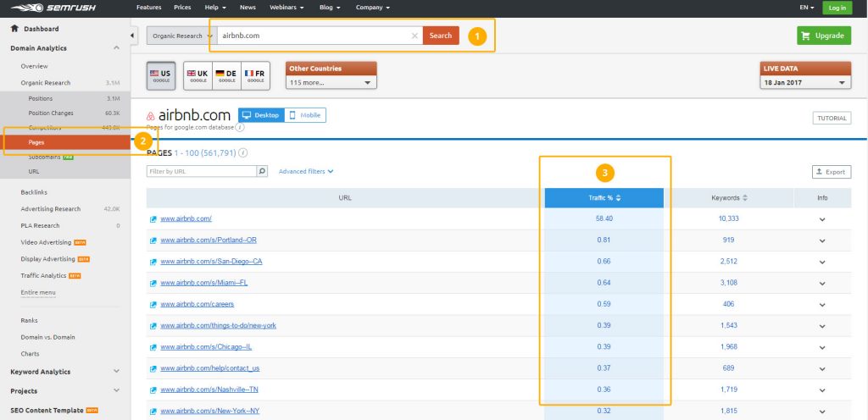Open the Blog menu
The height and width of the screenshot is (420, 868).
pos(330,8)
